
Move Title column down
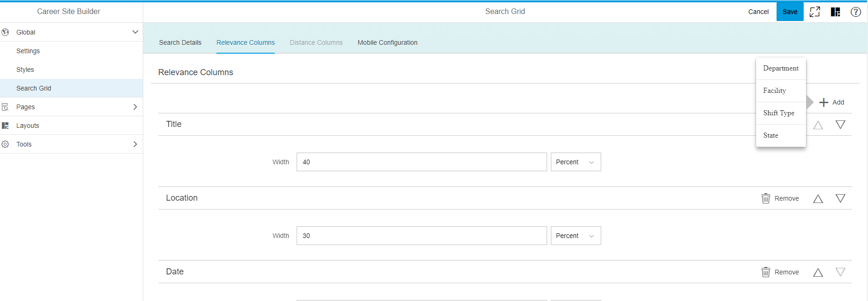840,125
